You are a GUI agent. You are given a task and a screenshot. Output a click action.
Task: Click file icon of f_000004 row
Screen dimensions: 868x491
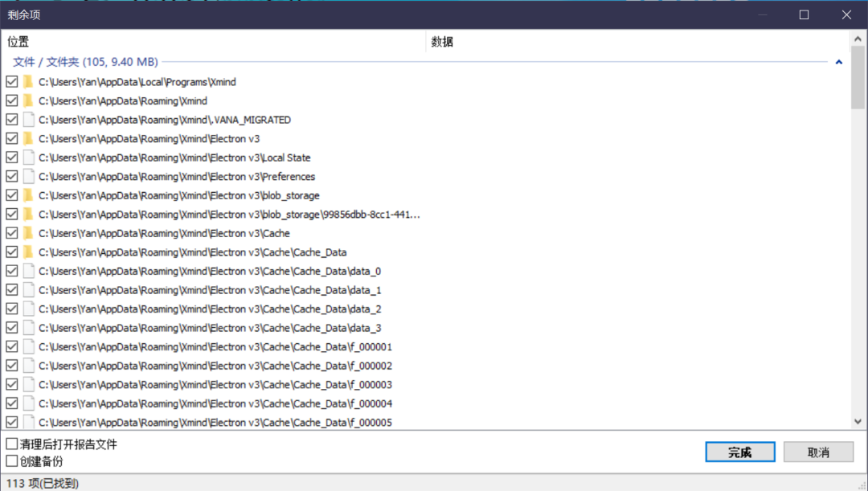pyautogui.click(x=29, y=403)
